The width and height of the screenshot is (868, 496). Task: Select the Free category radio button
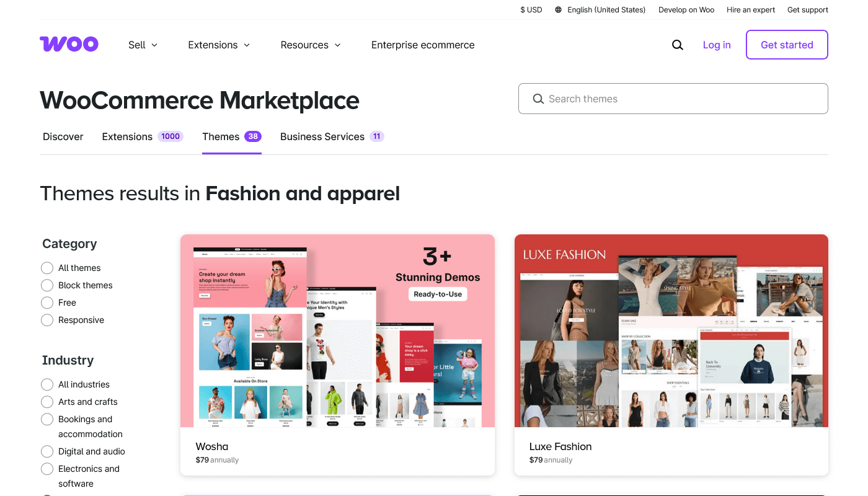pos(47,303)
